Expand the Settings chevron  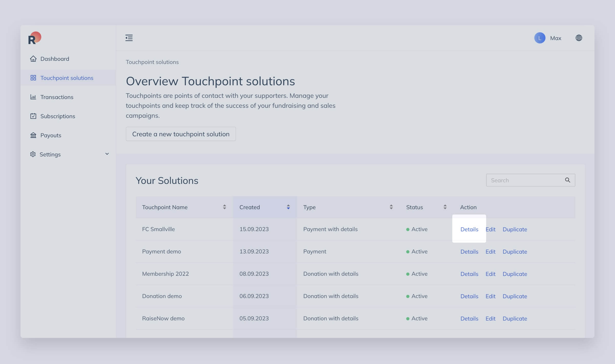coord(107,154)
